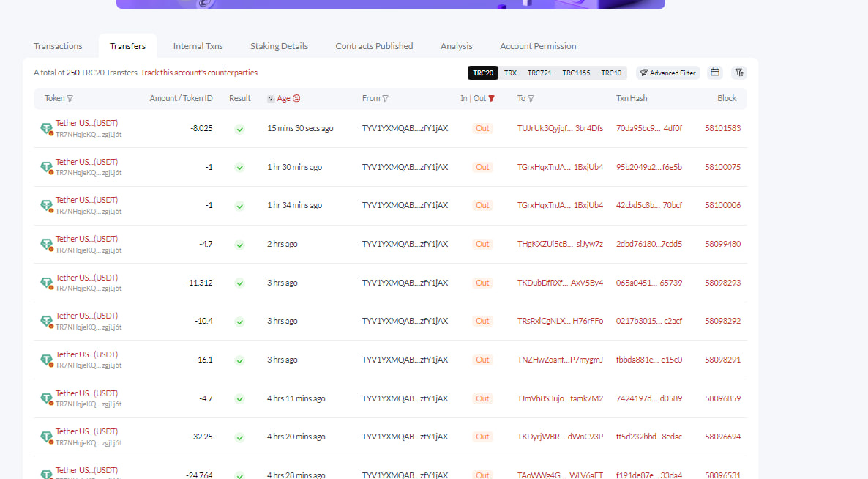Open block 58100075

coord(722,167)
